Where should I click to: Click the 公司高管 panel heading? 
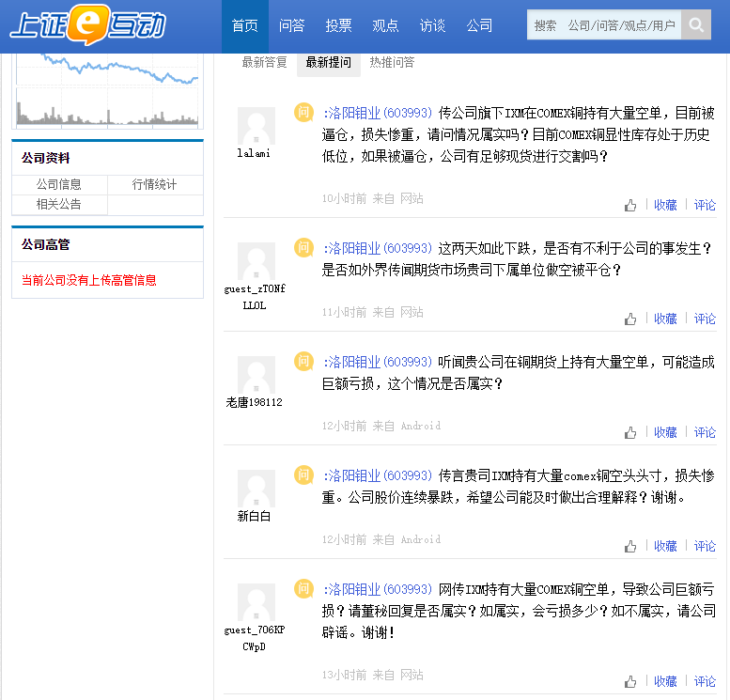46,244
